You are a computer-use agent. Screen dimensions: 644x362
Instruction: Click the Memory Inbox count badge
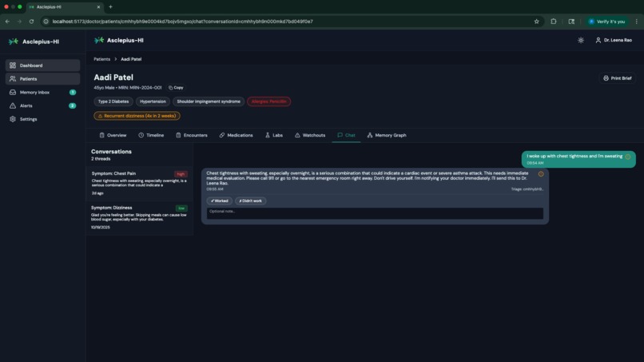[73, 93]
